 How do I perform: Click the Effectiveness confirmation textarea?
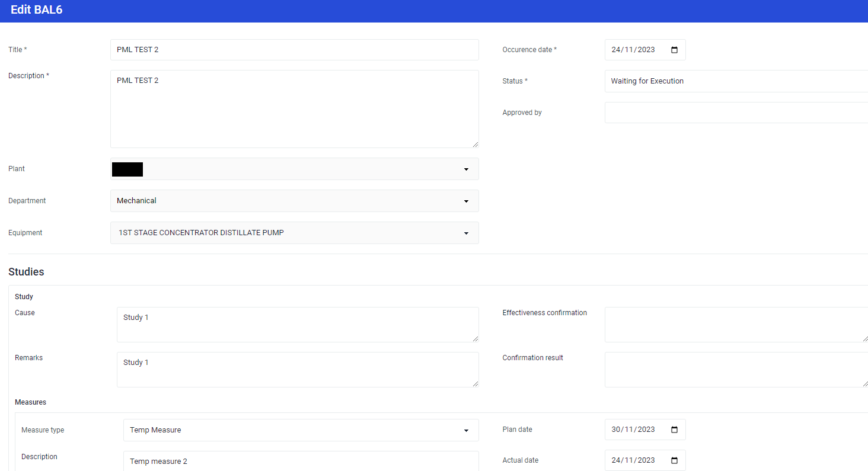tap(735, 324)
